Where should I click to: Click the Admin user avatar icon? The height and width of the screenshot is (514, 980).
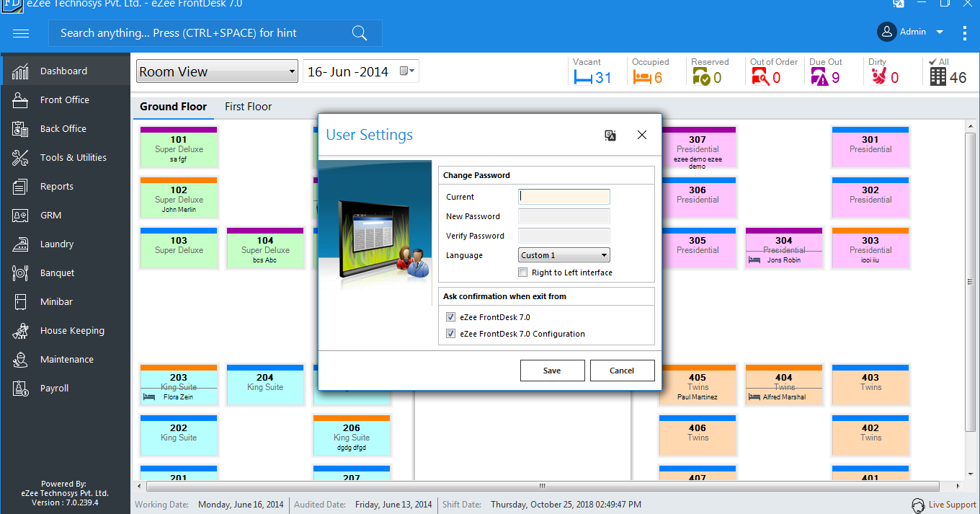(886, 32)
